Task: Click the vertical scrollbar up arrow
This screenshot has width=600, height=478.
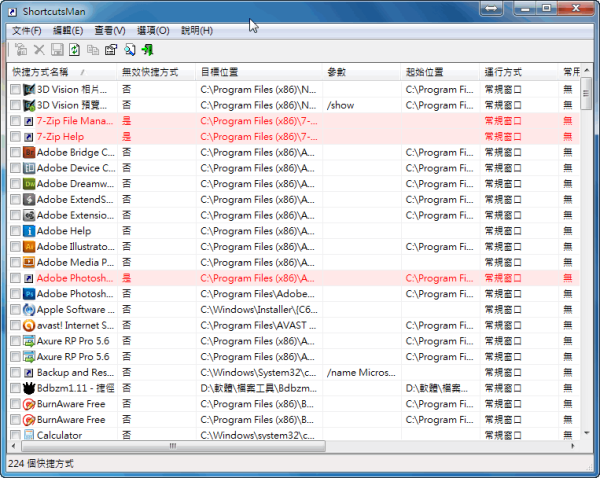Action: (x=587, y=70)
